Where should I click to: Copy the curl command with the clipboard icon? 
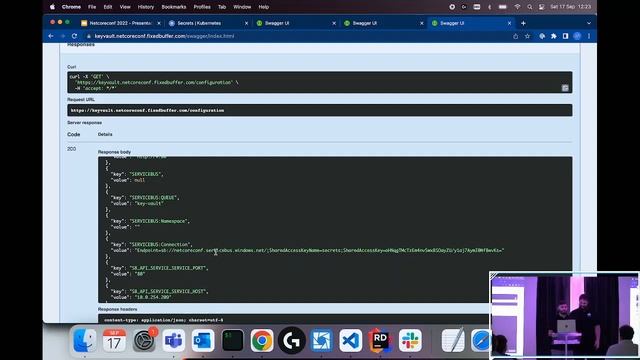(x=565, y=88)
